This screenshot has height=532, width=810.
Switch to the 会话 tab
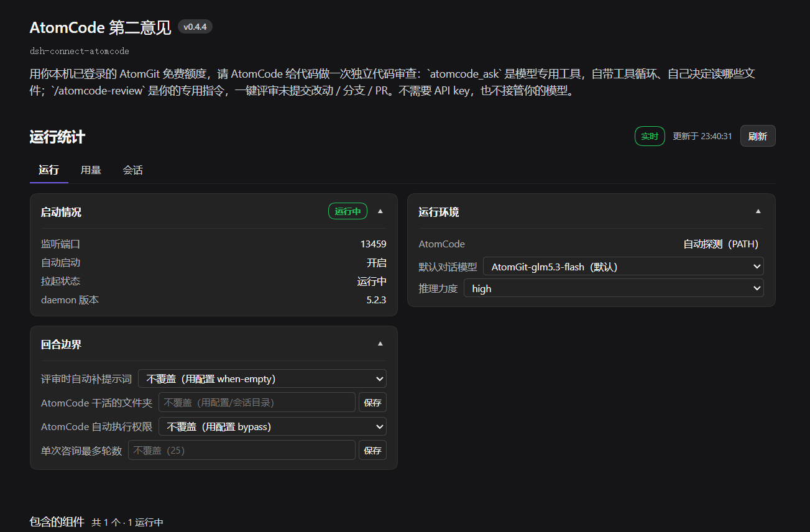(133, 170)
